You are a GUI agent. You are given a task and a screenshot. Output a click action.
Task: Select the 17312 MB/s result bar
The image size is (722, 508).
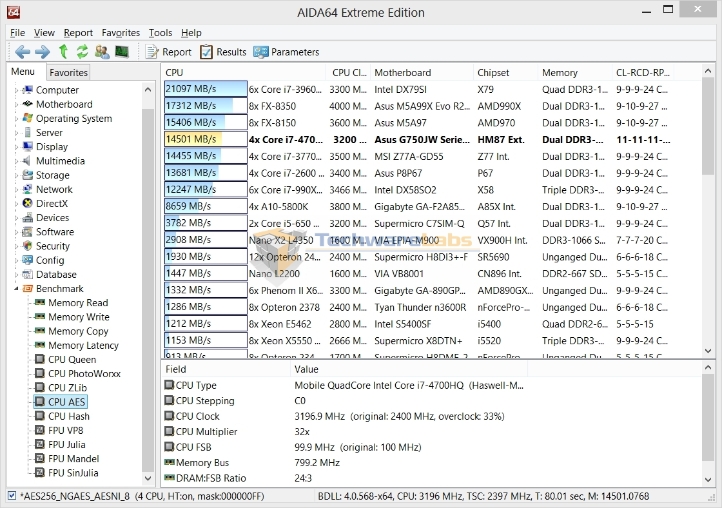tap(206, 106)
